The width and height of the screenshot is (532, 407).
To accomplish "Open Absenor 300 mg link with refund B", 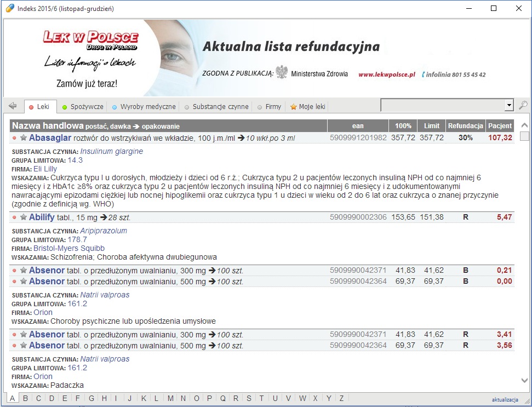I will click(47, 270).
